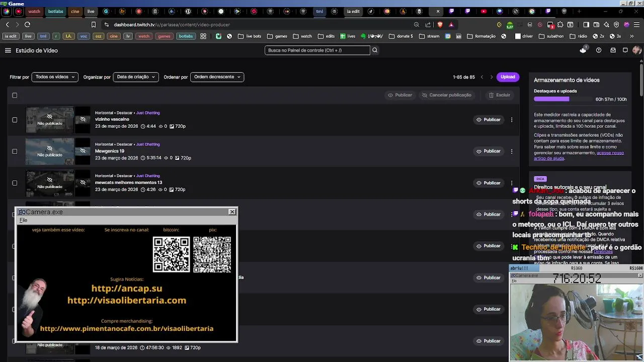
Task: Click the storage usage progress bar
Action: click(x=562, y=100)
